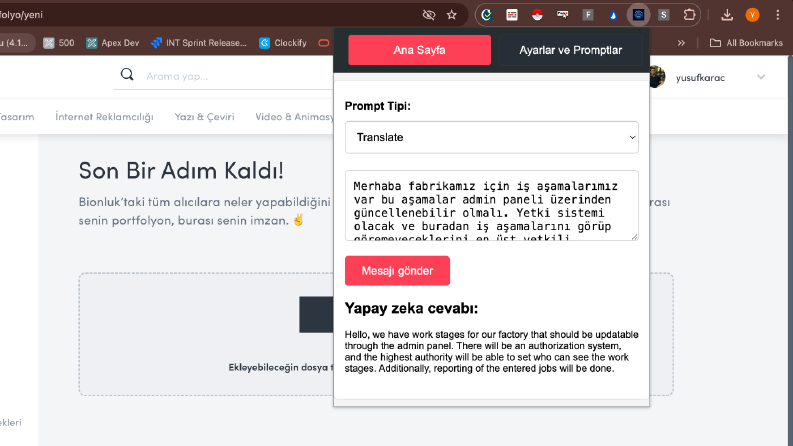The image size is (793, 446).
Task: Open the Clockify bookmark
Action: click(283, 43)
